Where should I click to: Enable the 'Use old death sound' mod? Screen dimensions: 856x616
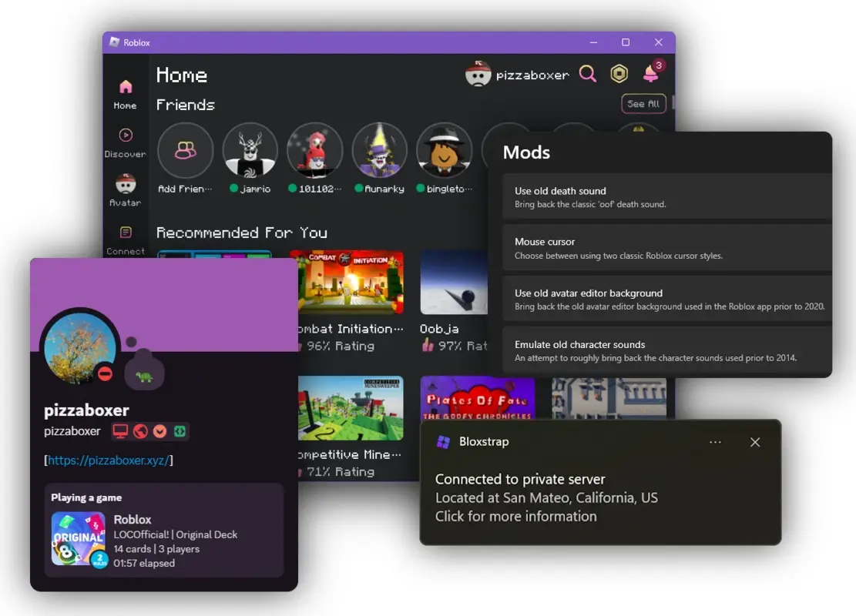pyautogui.click(x=666, y=197)
